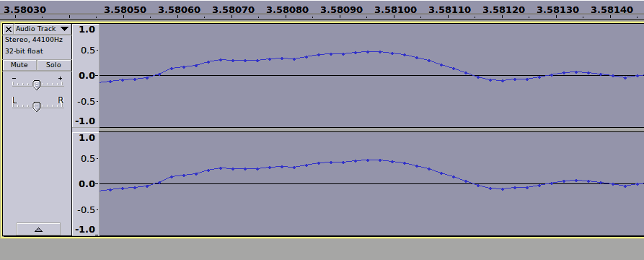Click the 1.0 mark on lower channel scale
644x260 pixels.
point(87,137)
